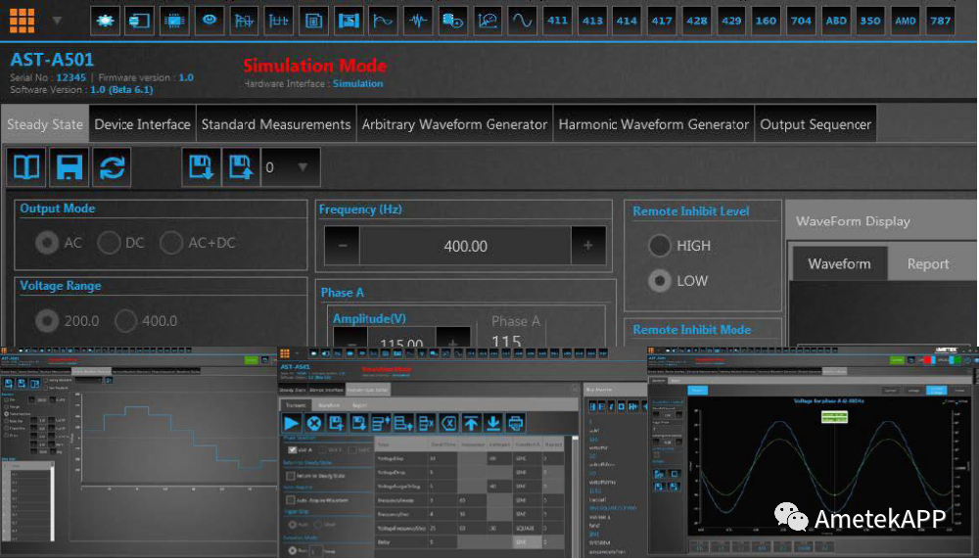This screenshot has width=979, height=560.
Task: Click the download arrow icon in transient editor
Action: [x=493, y=423]
